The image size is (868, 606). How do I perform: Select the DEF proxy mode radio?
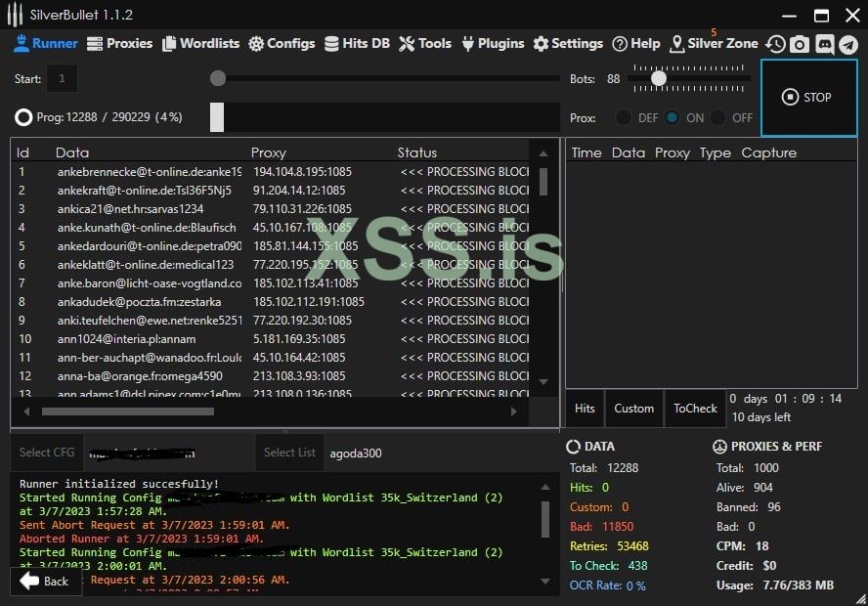pos(624,117)
